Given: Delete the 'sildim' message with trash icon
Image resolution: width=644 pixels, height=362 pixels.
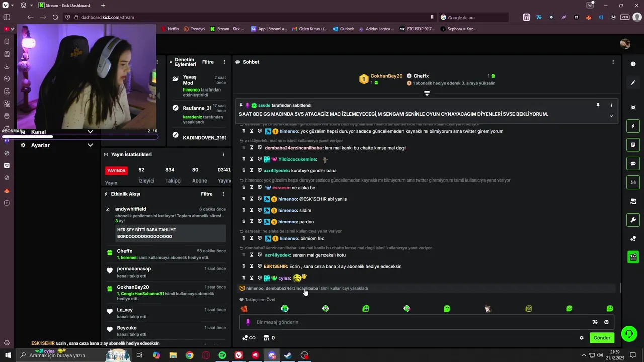Looking at the screenshot, I should pyautogui.click(x=244, y=210).
